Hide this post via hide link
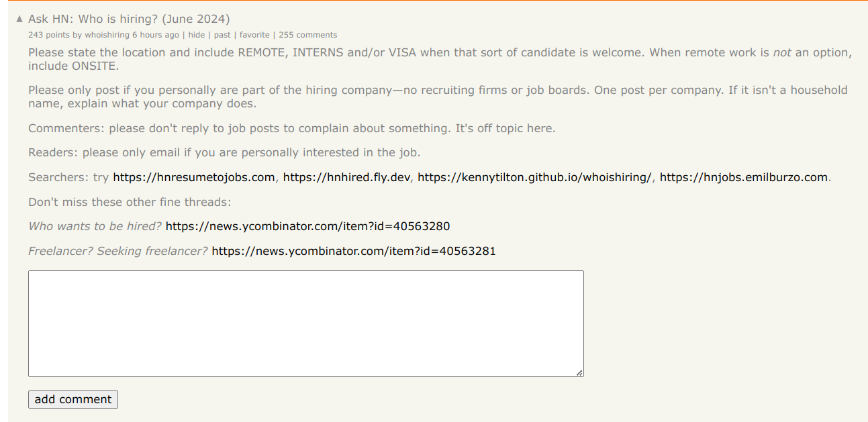Image resolution: width=868 pixels, height=422 pixels. click(197, 35)
